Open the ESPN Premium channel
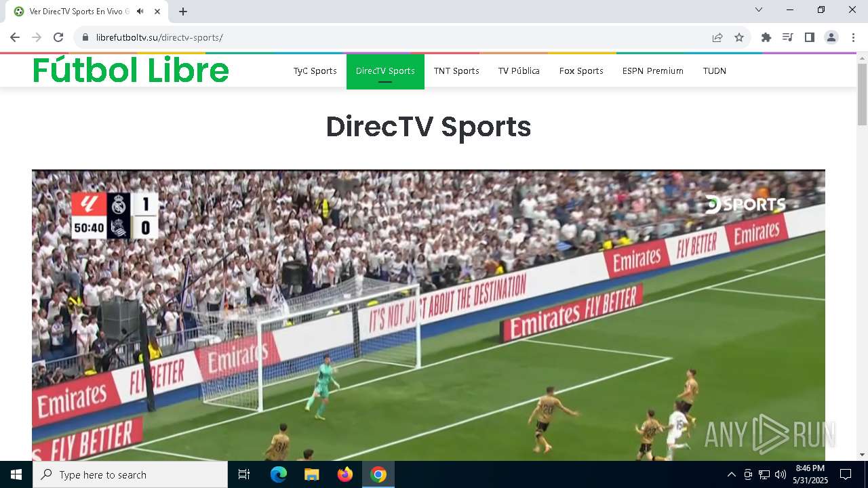This screenshot has height=488, width=868. (x=653, y=70)
